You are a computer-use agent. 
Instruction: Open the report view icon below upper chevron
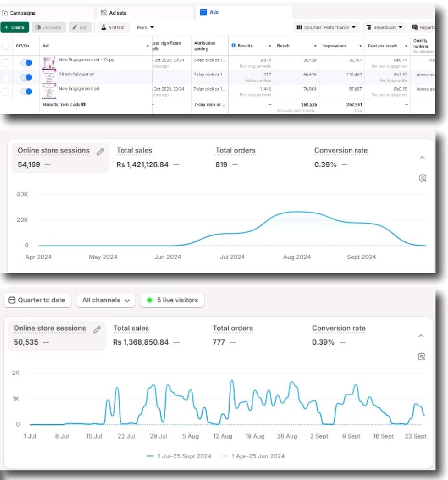[422, 179]
